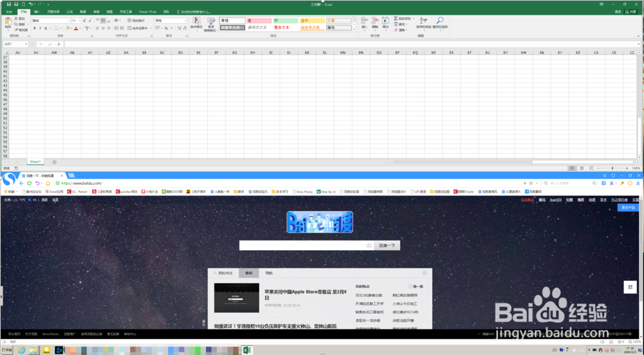Expand Merge and Center dropdown arrow
This screenshot has height=355, width=644.
tap(151, 28)
